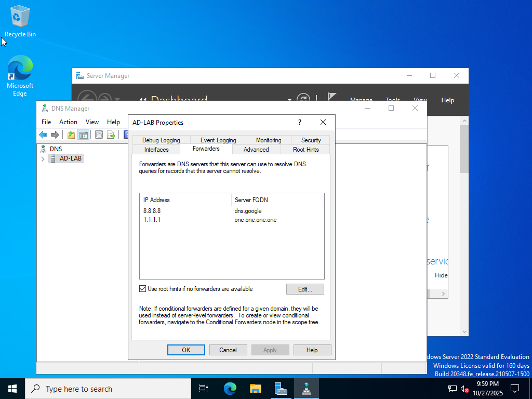Viewport: 532px width, 399px height.
Task: Click the Export List toolbar icon
Action: coord(111,135)
